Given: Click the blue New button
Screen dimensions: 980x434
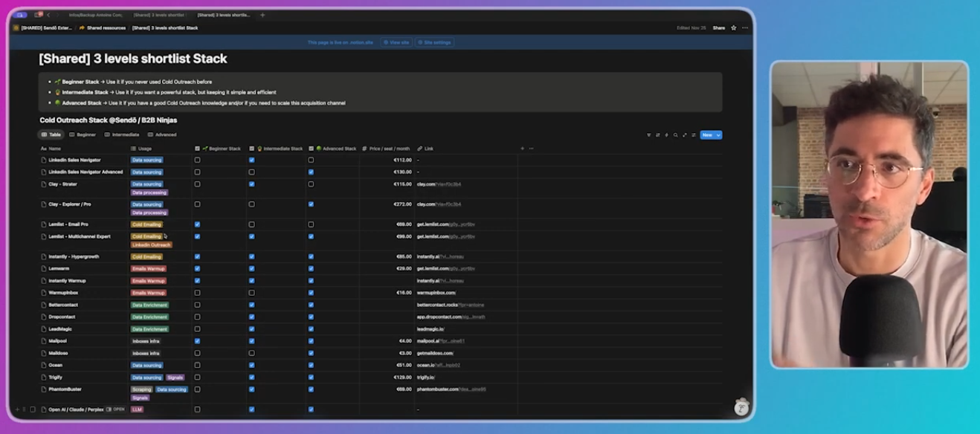Looking at the screenshot, I should (x=707, y=135).
